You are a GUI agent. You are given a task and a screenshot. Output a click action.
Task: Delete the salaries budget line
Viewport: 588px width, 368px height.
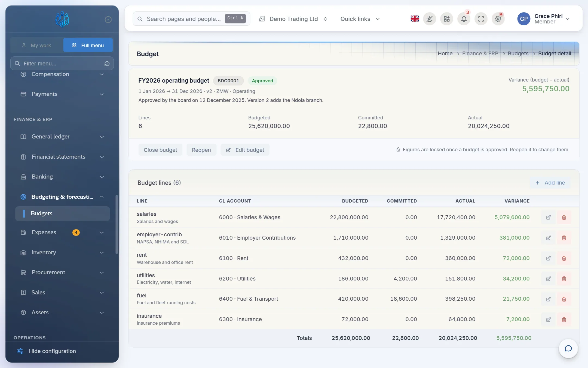point(564,217)
